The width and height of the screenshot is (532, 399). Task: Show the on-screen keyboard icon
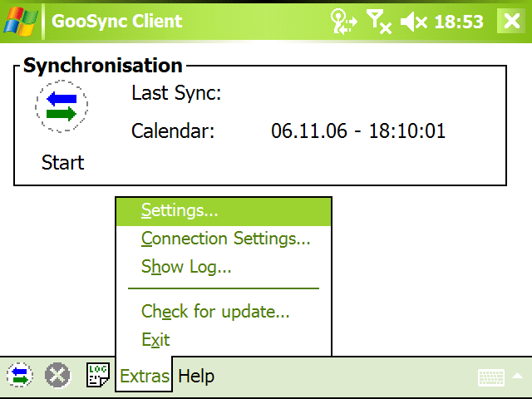(x=491, y=377)
